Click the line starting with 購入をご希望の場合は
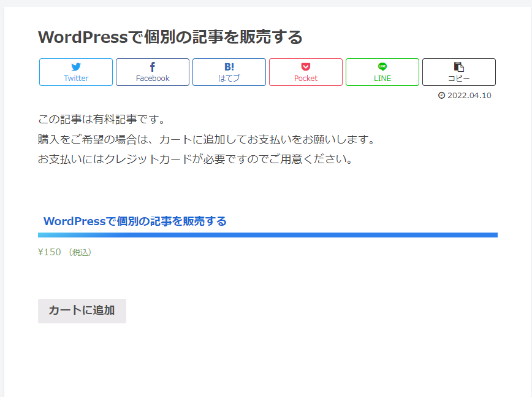This screenshot has height=397, width=532. tap(207, 139)
